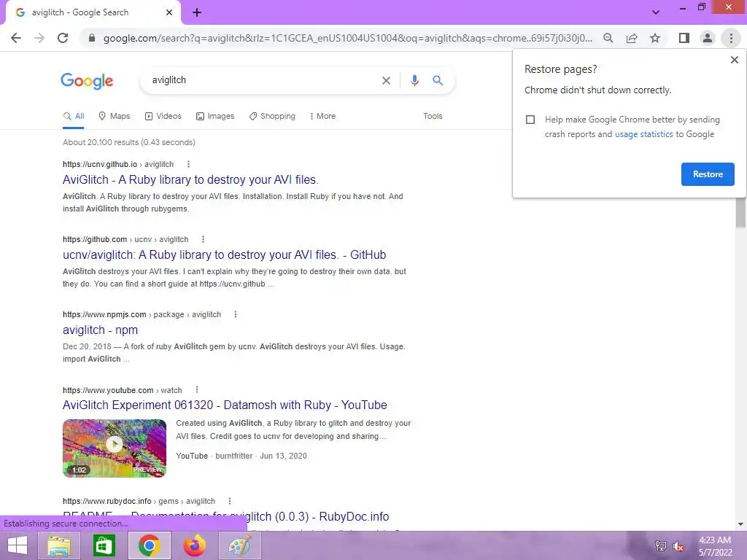Open network status tray icon

(661, 545)
